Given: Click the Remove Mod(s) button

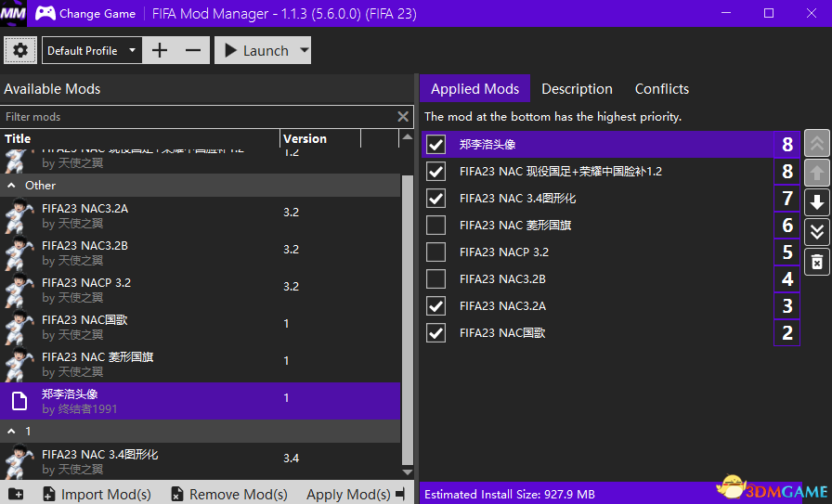Looking at the screenshot, I should click(x=228, y=494).
